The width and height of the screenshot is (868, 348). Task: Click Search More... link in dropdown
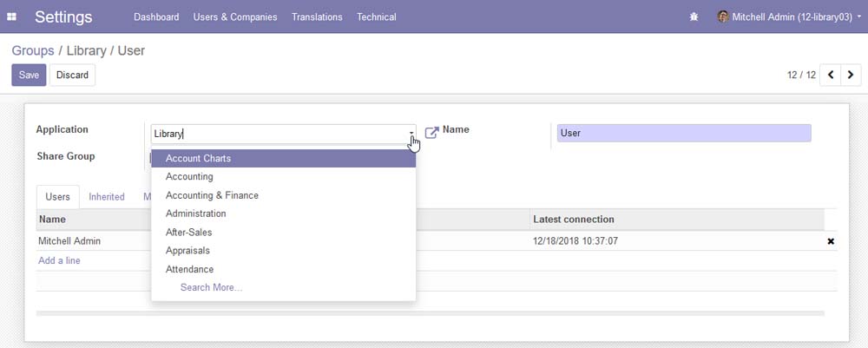(x=211, y=287)
